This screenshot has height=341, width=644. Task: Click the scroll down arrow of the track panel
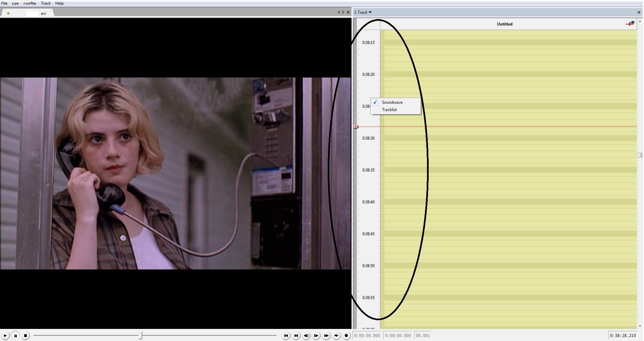[640, 326]
